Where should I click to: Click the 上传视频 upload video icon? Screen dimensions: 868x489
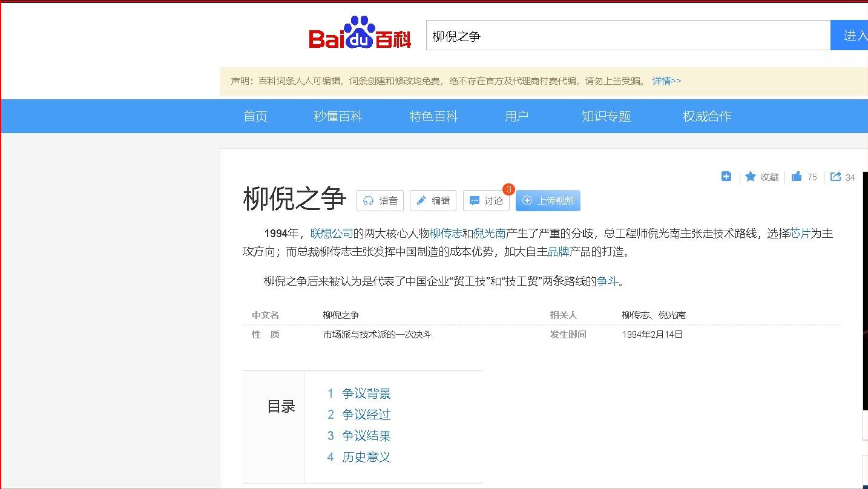click(527, 200)
